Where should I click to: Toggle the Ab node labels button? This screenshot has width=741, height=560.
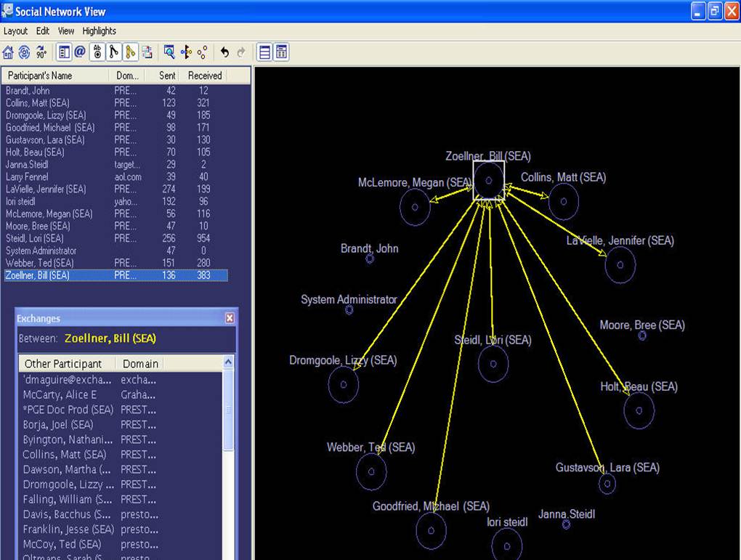pos(97,52)
